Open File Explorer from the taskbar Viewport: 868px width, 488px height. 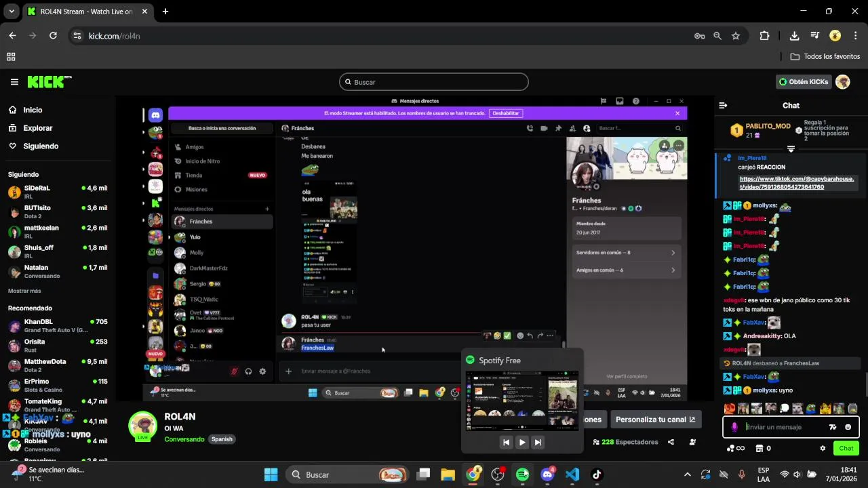tap(448, 474)
